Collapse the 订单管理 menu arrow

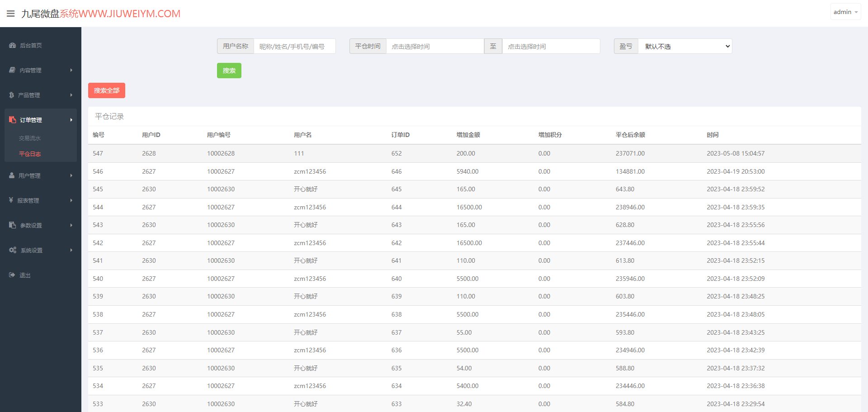(71, 120)
